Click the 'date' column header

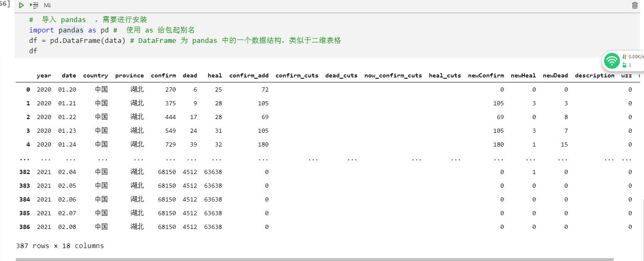[x=69, y=75]
